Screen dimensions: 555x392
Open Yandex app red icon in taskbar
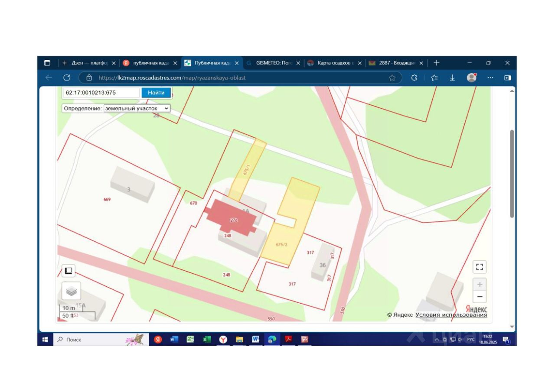[158, 340]
